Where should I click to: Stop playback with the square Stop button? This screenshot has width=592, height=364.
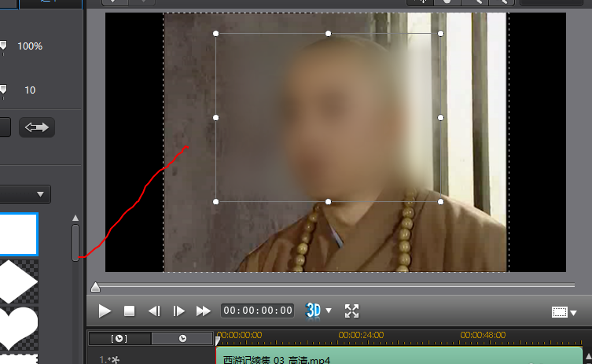click(x=130, y=311)
